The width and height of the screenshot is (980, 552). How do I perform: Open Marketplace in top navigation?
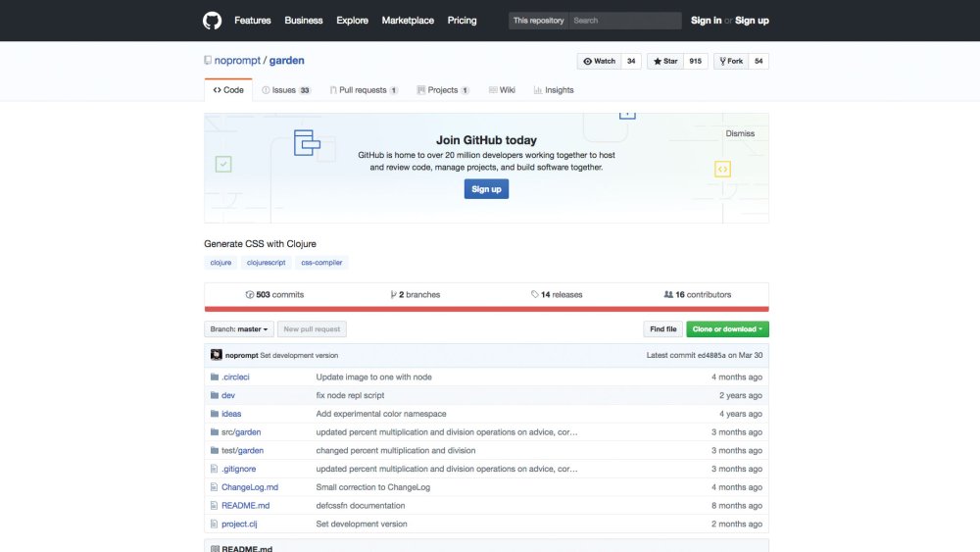click(x=408, y=21)
